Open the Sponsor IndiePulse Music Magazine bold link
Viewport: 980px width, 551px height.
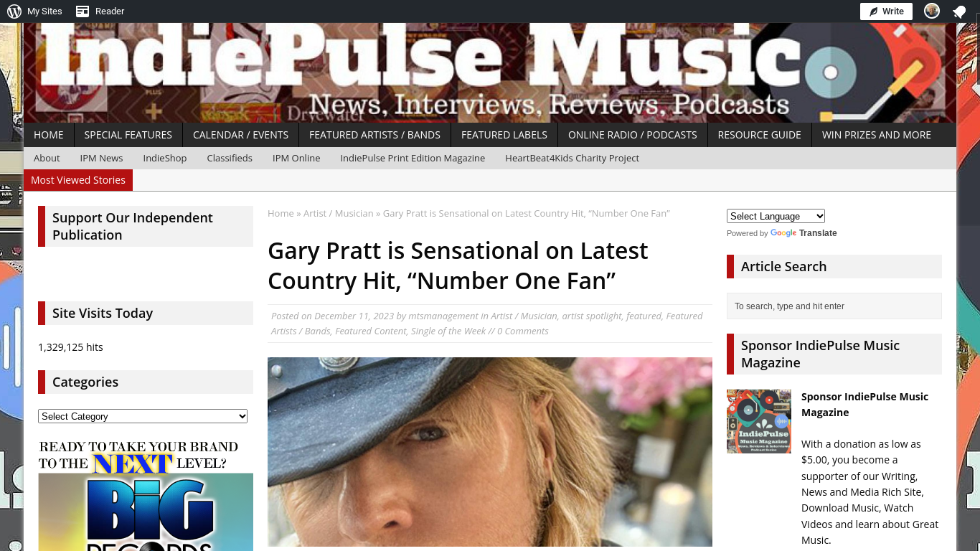[x=864, y=405]
